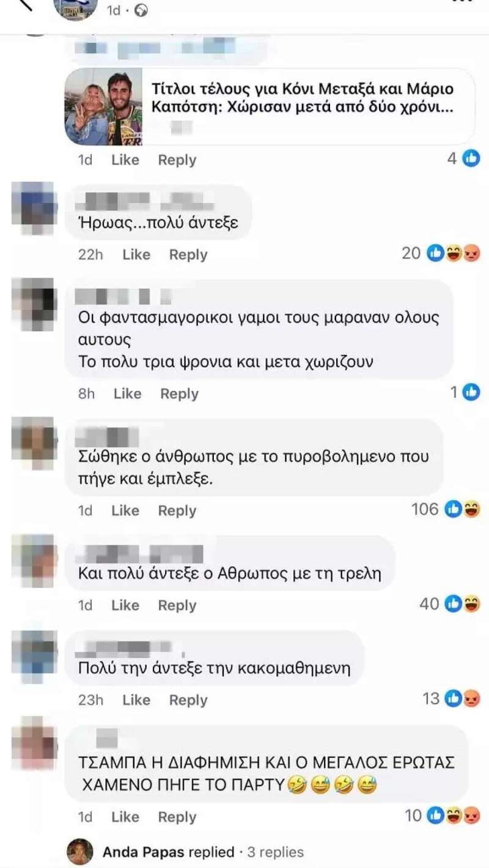Screen dimensions: 489x868
Task: Click the like icon with count 1
Action: pos(471,393)
